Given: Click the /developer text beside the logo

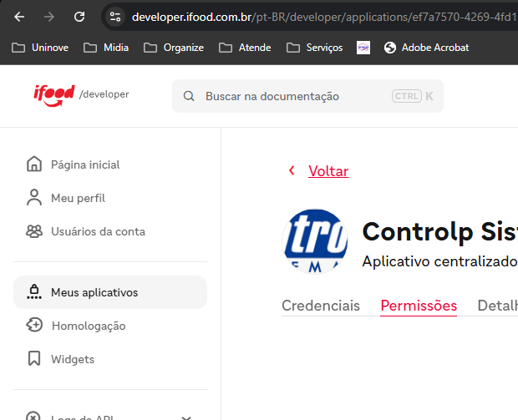Looking at the screenshot, I should coord(104,94).
